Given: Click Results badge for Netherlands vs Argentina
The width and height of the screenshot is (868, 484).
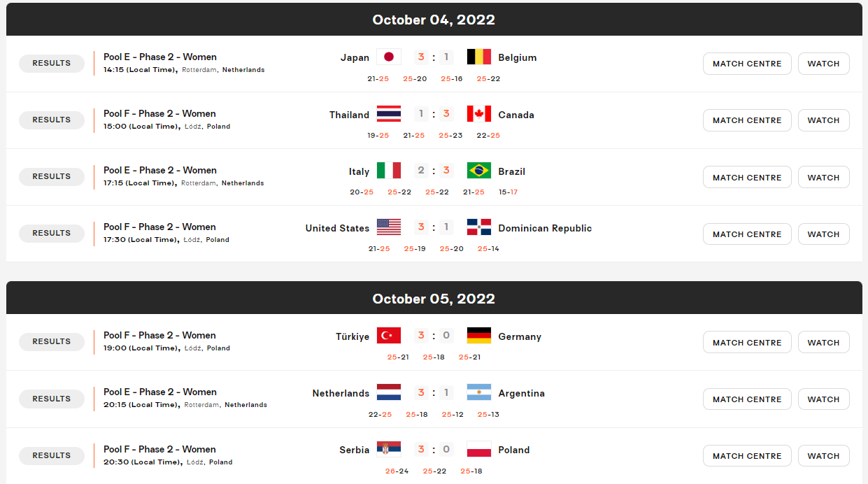Looking at the screenshot, I should point(52,399).
